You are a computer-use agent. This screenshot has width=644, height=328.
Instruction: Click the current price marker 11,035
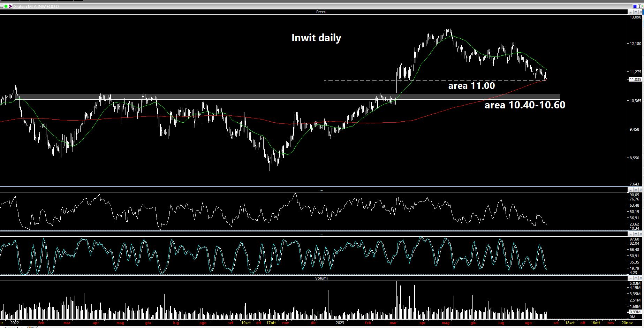pyautogui.click(x=635, y=79)
